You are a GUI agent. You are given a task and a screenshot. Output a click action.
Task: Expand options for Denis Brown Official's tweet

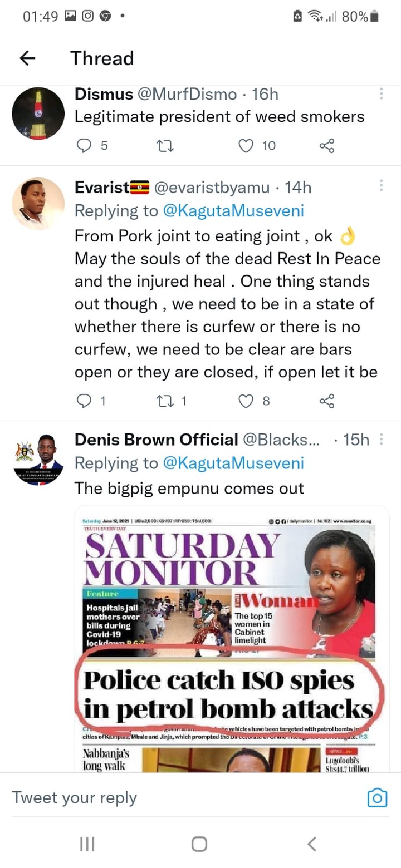pyautogui.click(x=381, y=440)
